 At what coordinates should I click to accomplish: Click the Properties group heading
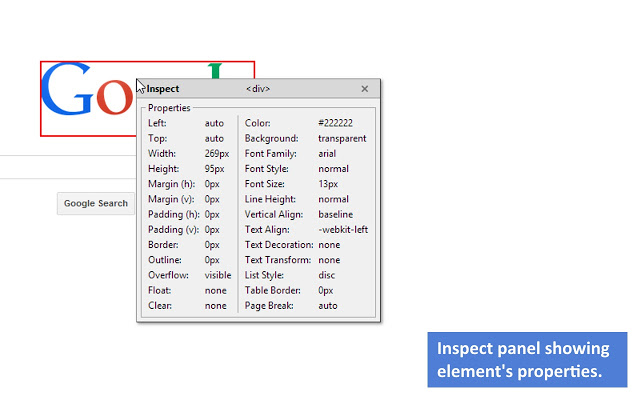[169, 108]
